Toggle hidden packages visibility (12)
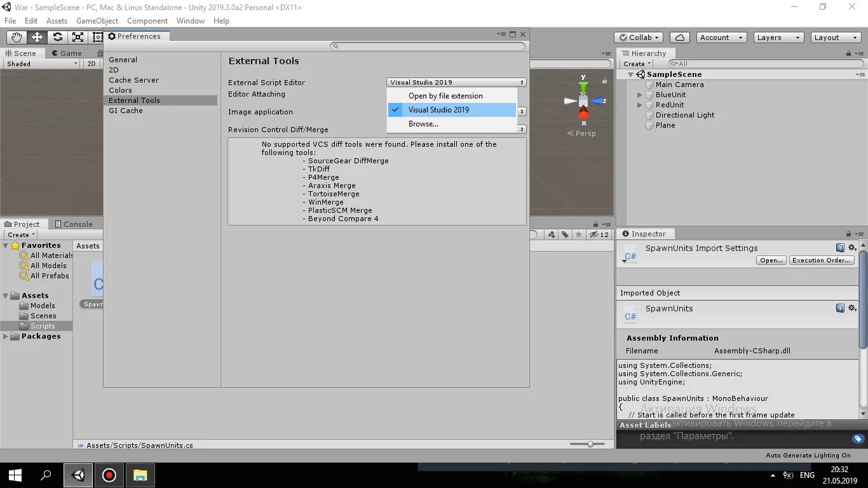The width and height of the screenshot is (868, 488). pyautogui.click(x=599, y=234)
